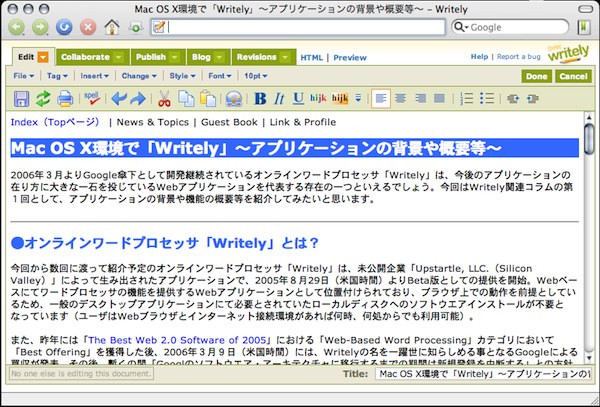Apply italic with the It icon
Image resolution: width=600 pixels, height=407 pixels.
click(279, 99)
